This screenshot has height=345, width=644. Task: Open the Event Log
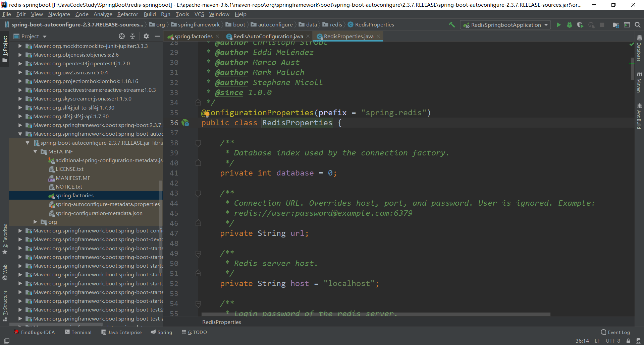(615, 332)
